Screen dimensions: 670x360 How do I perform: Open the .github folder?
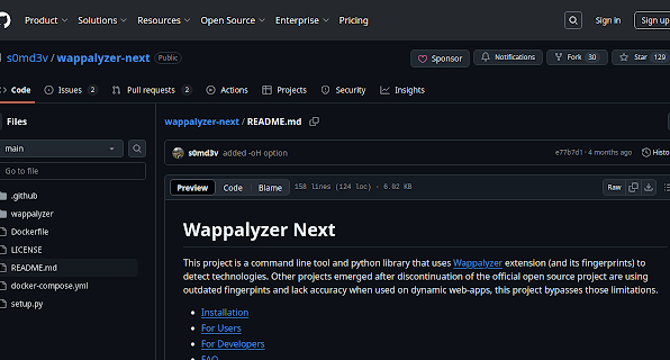24,196
